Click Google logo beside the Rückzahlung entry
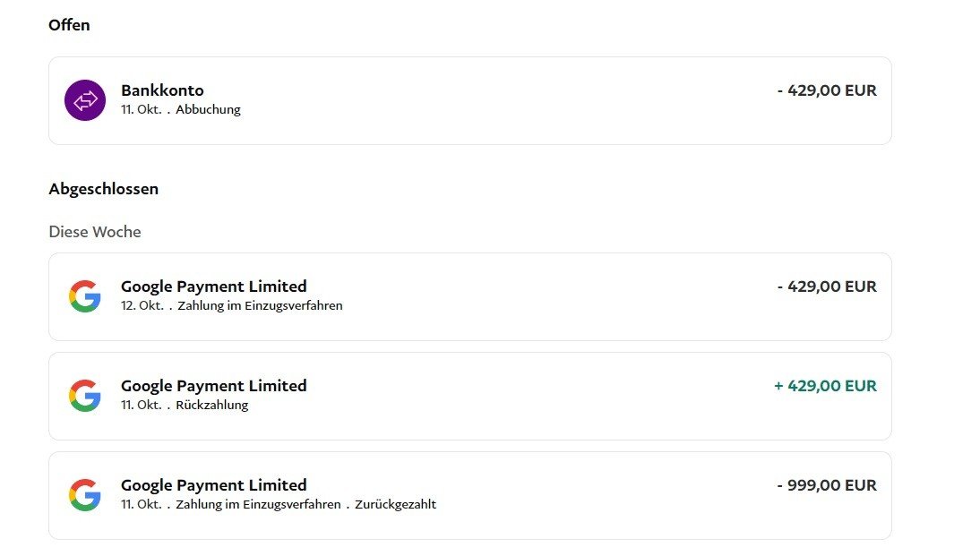 tap(85, 396)
